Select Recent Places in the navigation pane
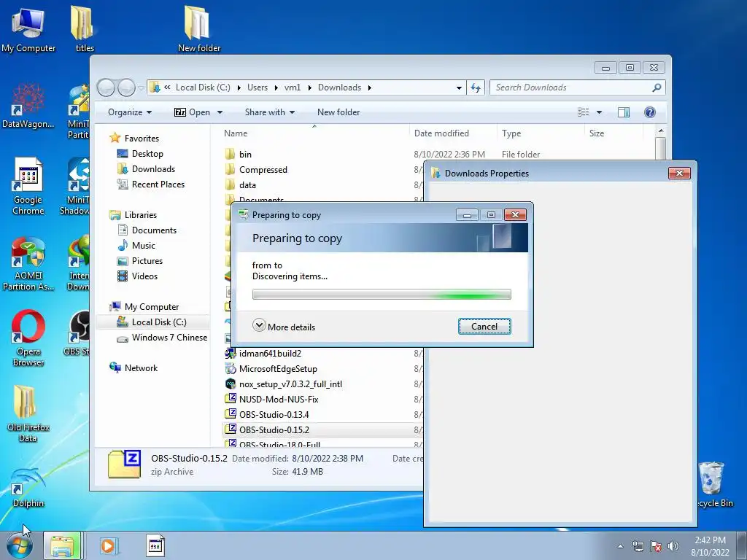This screenshot has width=747, height=560. [150, 184]
